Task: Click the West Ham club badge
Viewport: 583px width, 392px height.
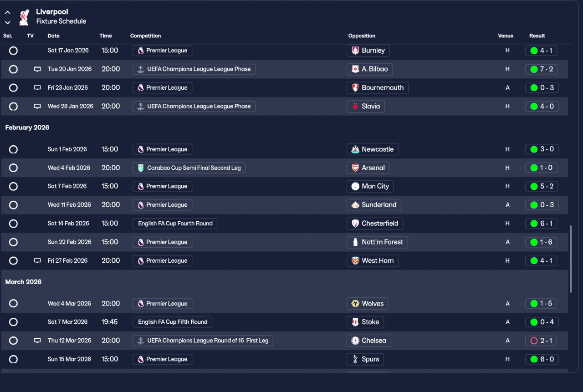Action: pyautogui.click(x=355, y=261)
